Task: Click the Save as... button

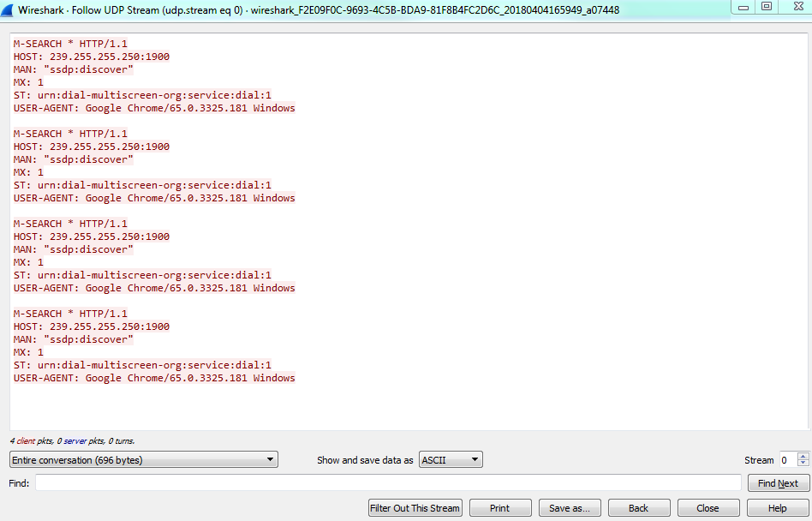Action: click(x=570, y=508)
